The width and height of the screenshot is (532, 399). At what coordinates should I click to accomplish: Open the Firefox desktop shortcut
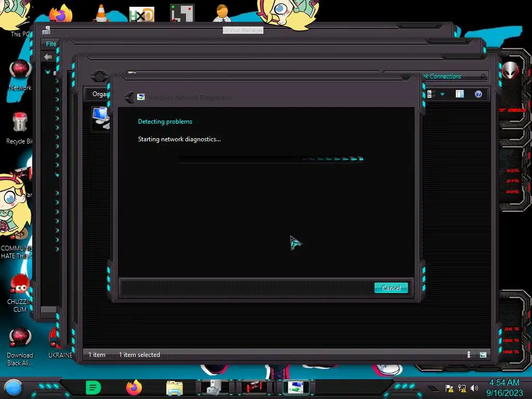pyautogui.click(x=61, y=14)
